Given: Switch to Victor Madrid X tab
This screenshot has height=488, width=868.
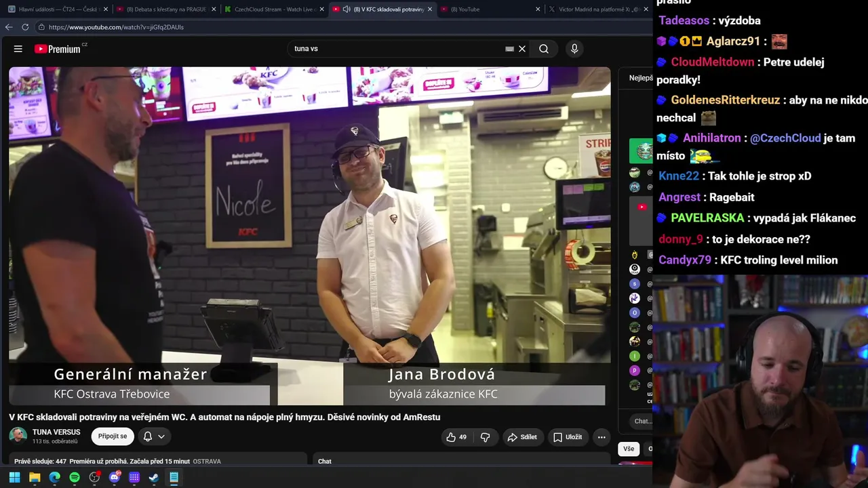Looking at the screenshot, I should (599, 9).
